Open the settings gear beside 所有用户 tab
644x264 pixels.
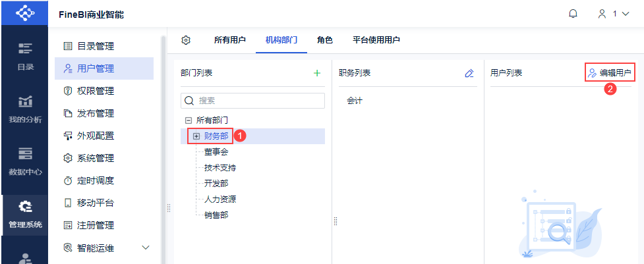pos(186,40)
